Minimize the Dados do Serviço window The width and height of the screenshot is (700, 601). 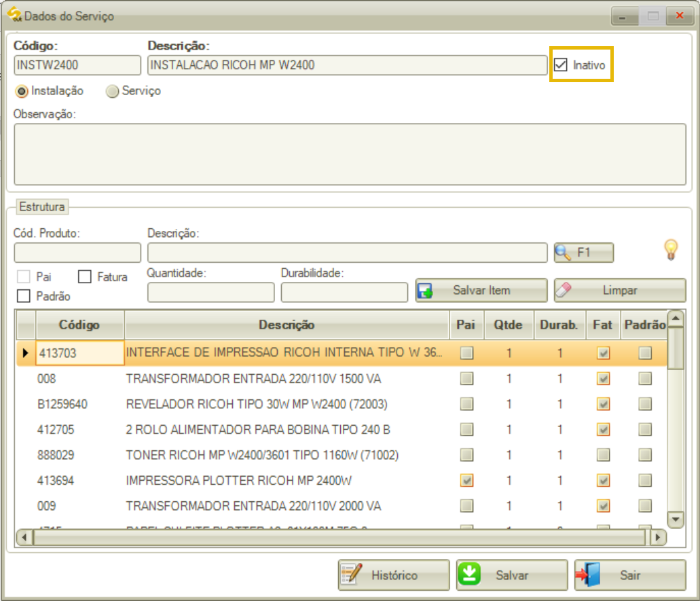(x=624, y=16)
